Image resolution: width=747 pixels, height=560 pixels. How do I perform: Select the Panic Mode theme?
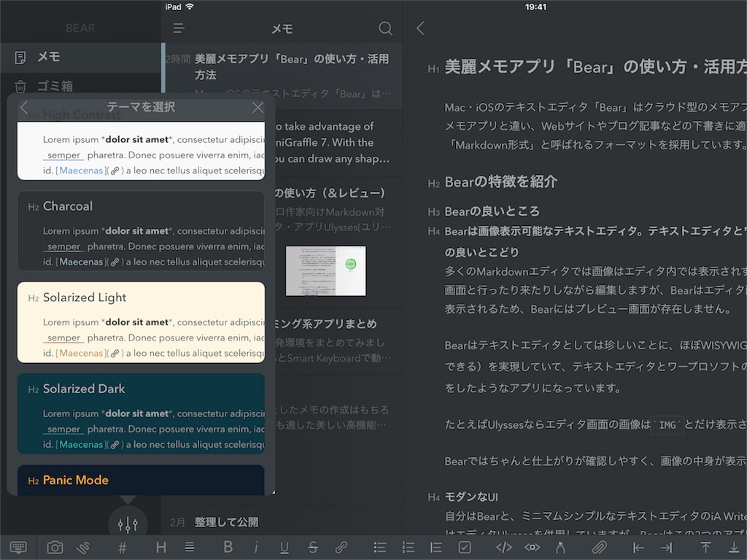click(141, 480)
